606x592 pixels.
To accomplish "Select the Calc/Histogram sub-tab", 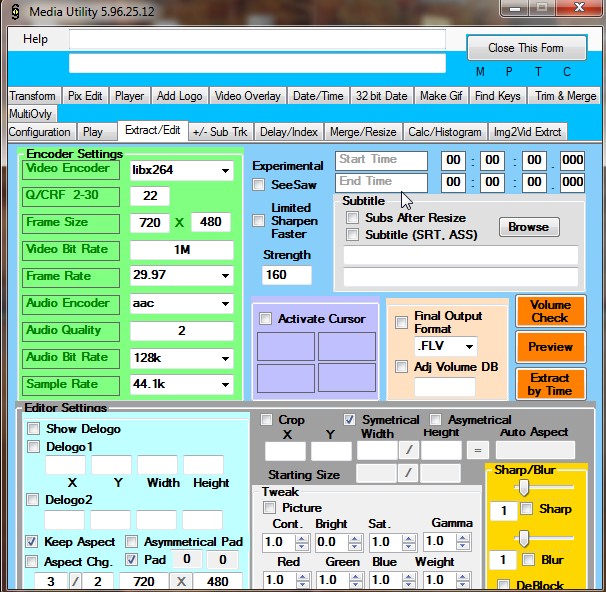I will tap(445, 132).
